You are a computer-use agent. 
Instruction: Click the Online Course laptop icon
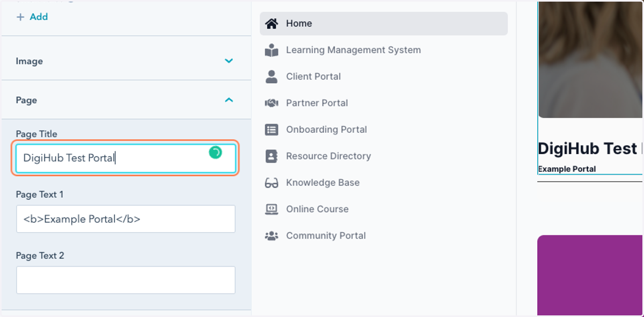pyautogui.click(x=272, y=209)
